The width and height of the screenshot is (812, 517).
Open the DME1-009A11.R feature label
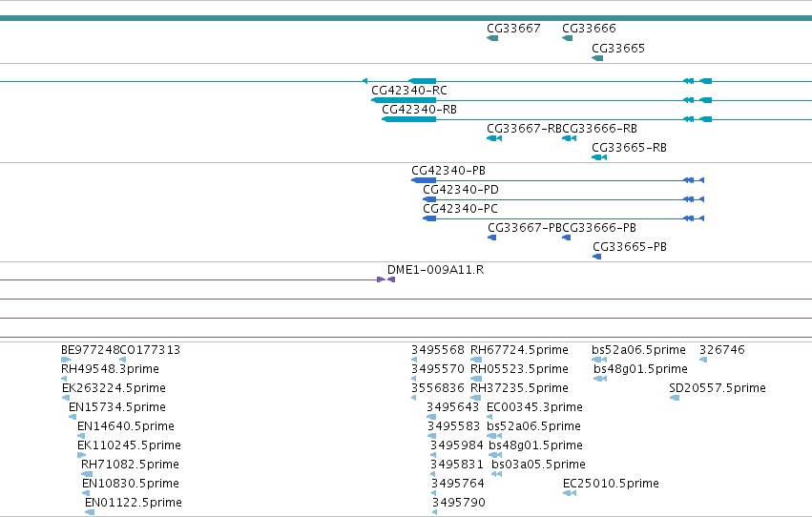[435, 270]
